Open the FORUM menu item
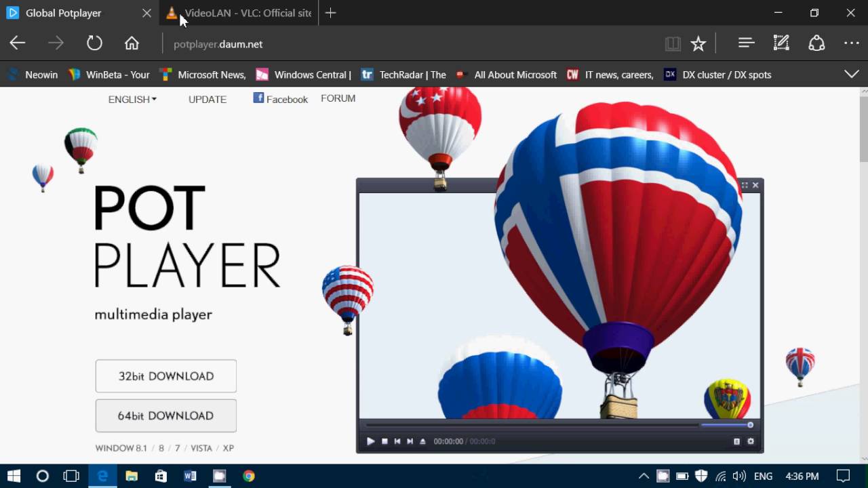 pos(338,98)
